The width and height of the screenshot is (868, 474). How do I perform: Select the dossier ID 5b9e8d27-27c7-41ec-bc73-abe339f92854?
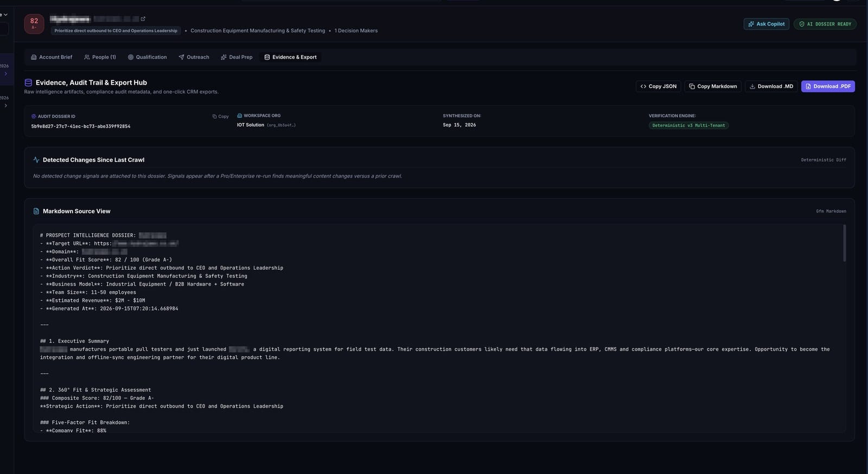(x=80, y=126)
